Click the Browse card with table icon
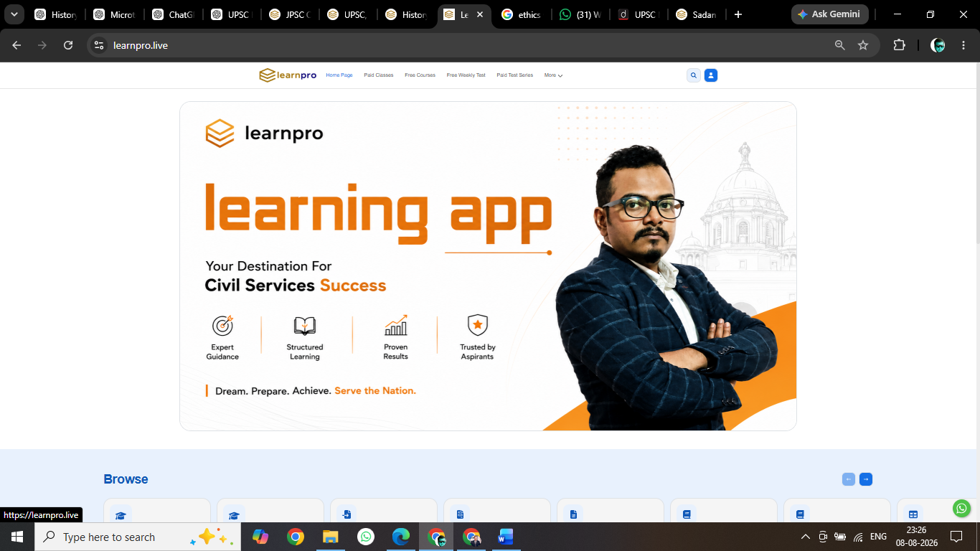Viewport: 980px width, 551px height. point(938,511)
